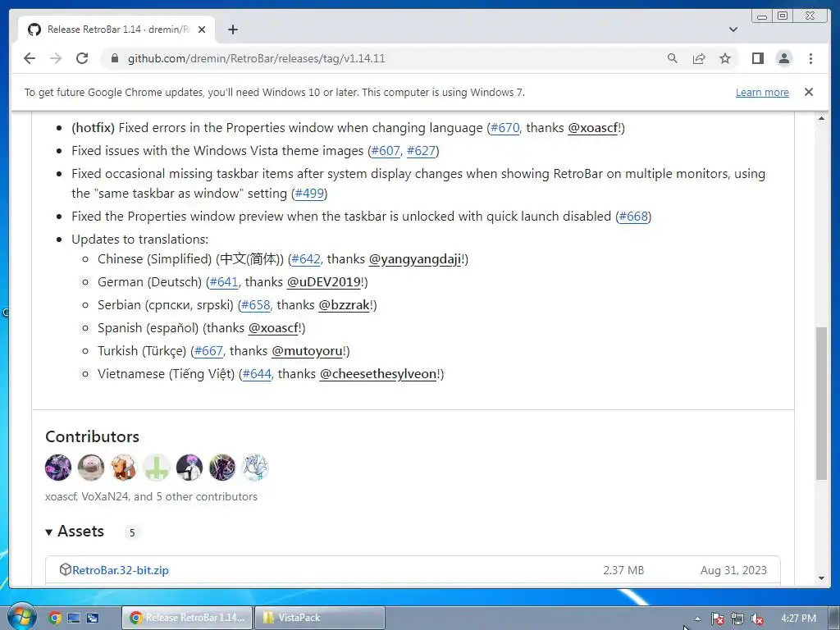840x630 pixels.
Task: Close the Release RetroBar 1.14 tab
Action: [202, 30]
